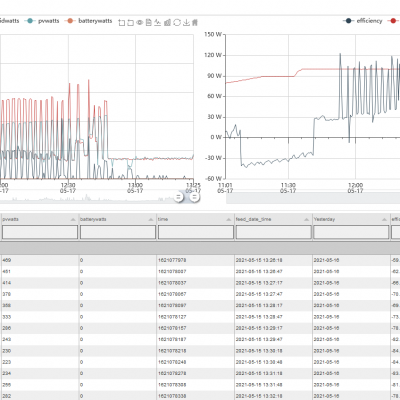
Task: Sort by feed_date_time column arrow
Action: point(306,219)
